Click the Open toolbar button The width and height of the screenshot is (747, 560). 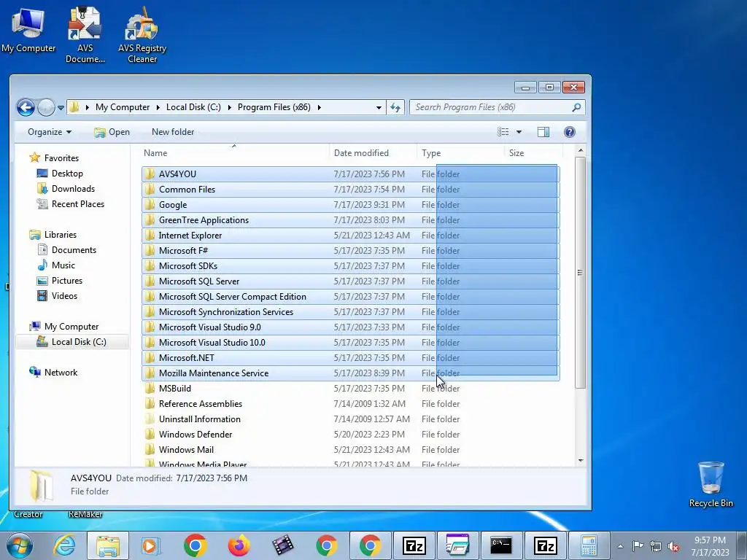point(112,132)
